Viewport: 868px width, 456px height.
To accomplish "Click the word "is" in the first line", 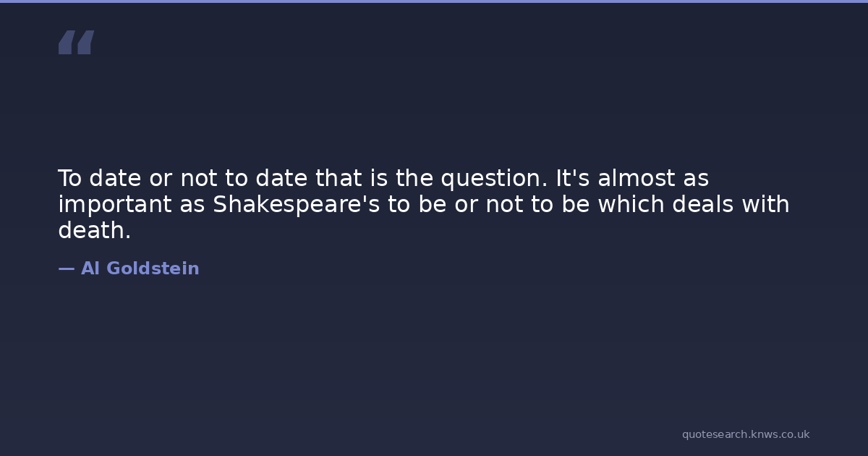I will [x=379, y=178].
